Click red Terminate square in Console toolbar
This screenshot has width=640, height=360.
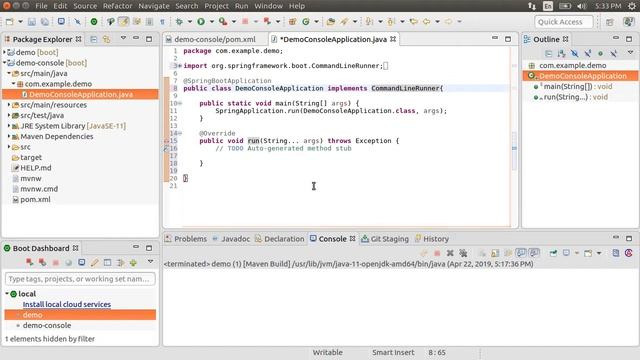click(437, 253)
